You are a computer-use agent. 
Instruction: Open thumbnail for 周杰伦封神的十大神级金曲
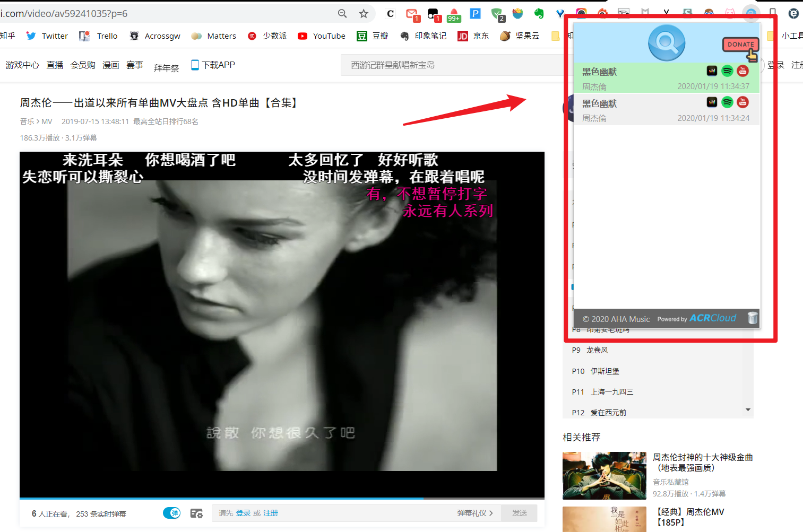point(605,476)
